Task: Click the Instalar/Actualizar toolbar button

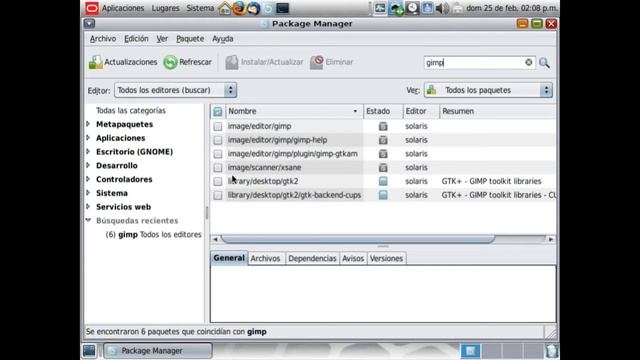Action: (x=264, y=62)
